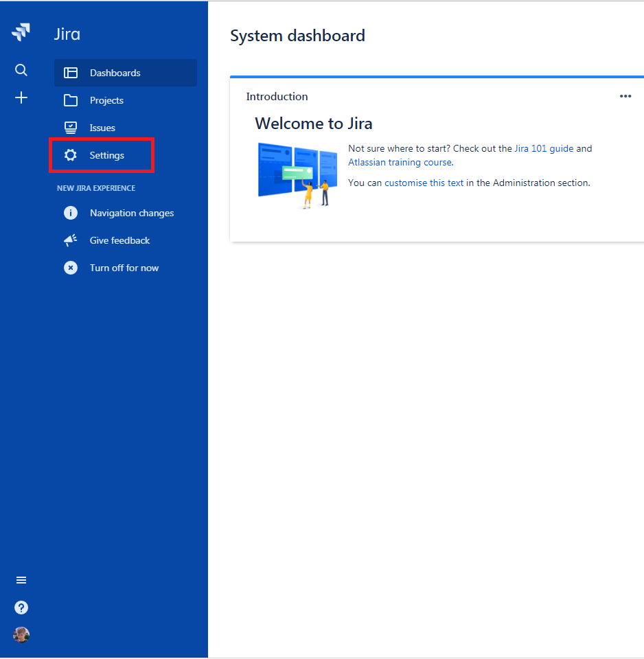Open the hamburger app switcher icon
The height and width of the screenshot is (659, 644).
(21, 581)
